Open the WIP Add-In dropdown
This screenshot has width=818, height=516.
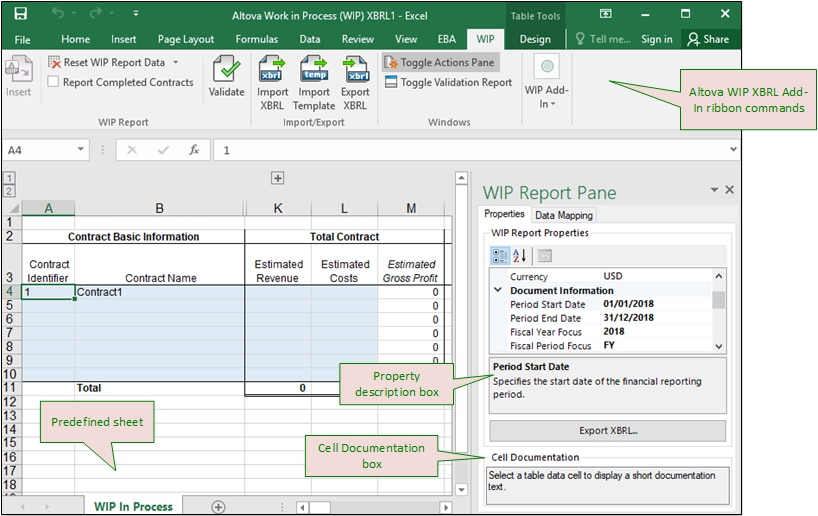tap(546, 82)
